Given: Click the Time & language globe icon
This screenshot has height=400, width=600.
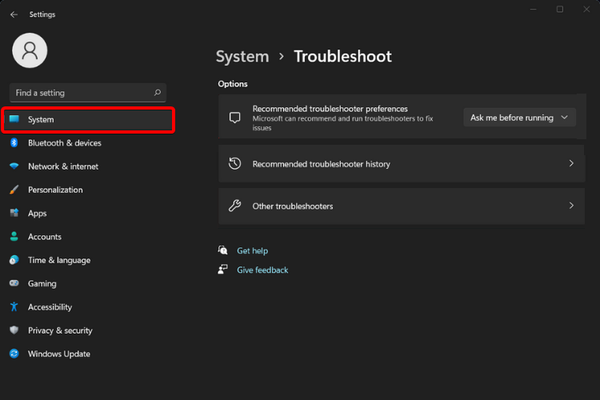Looking at the screenshot, I should point(14,260).
